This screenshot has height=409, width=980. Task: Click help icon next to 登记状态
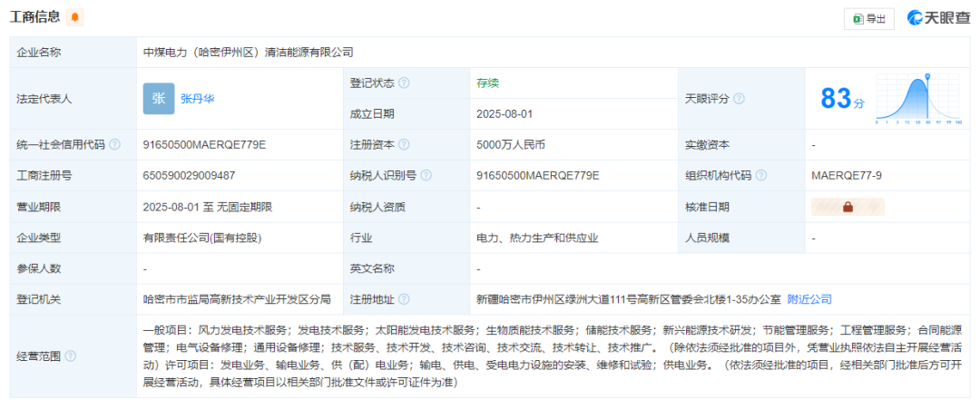404,83
